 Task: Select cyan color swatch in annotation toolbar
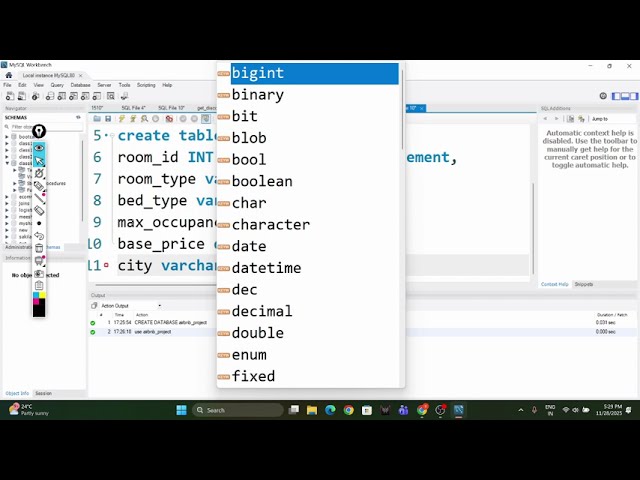coord(36,295)
